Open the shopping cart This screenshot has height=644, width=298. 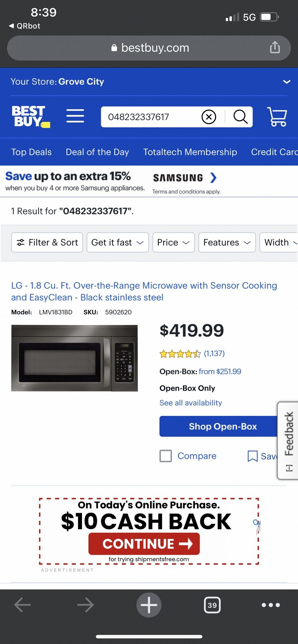click(277, 117)
